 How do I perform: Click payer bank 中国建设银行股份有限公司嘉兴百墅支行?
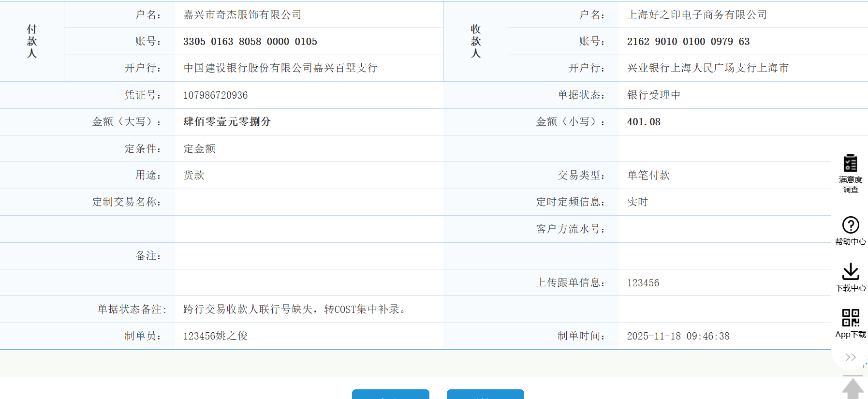[x=280, y=68]
